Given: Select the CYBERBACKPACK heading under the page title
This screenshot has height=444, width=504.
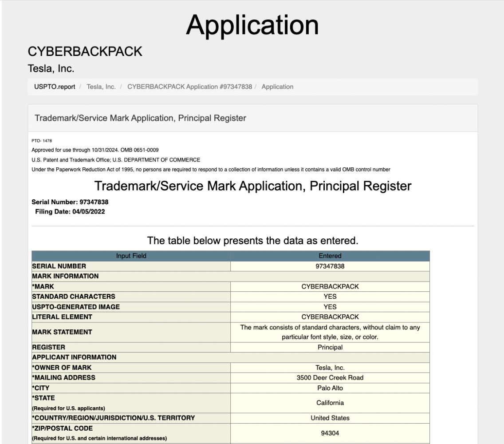Looking at the screenshot, I should tap(85, 52).
